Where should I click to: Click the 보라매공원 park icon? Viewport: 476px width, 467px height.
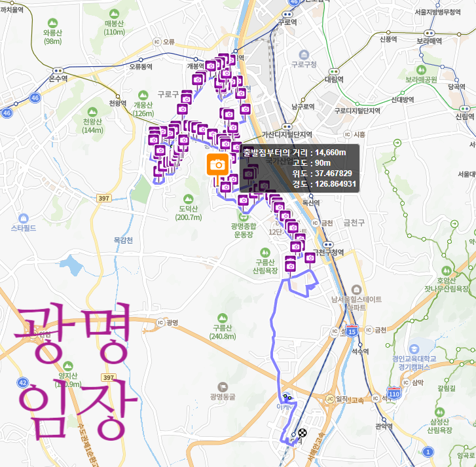[x=421, y=70]
